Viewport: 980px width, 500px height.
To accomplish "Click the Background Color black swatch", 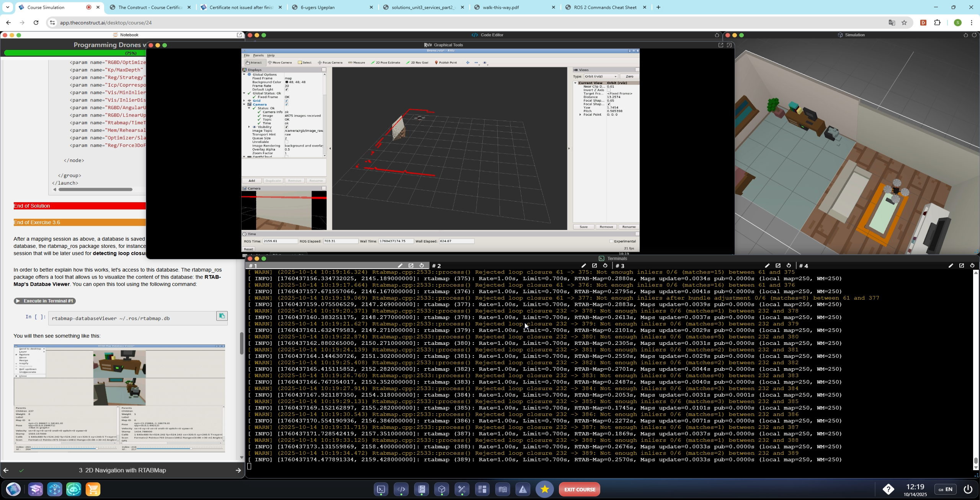I will click(286, 82).
